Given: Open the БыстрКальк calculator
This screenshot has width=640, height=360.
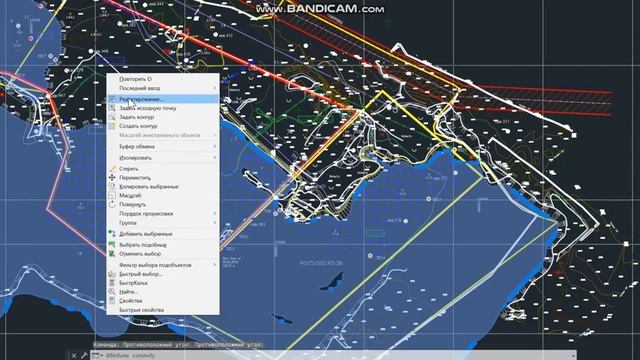Looking at the screenshot, I should coord(163,283).
